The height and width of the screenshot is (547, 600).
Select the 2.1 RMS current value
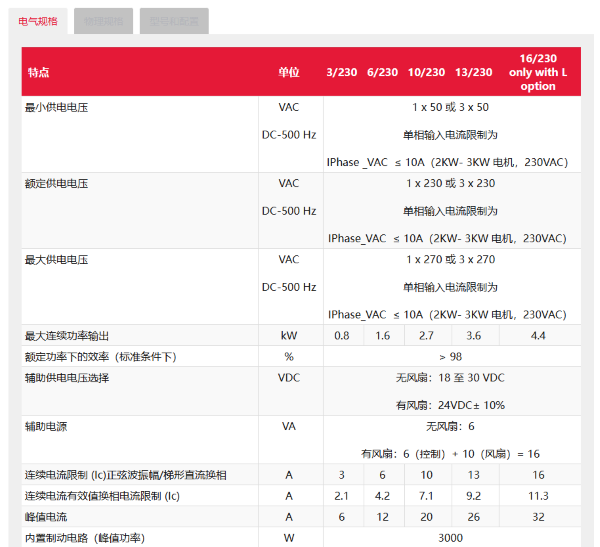(341, 496)
